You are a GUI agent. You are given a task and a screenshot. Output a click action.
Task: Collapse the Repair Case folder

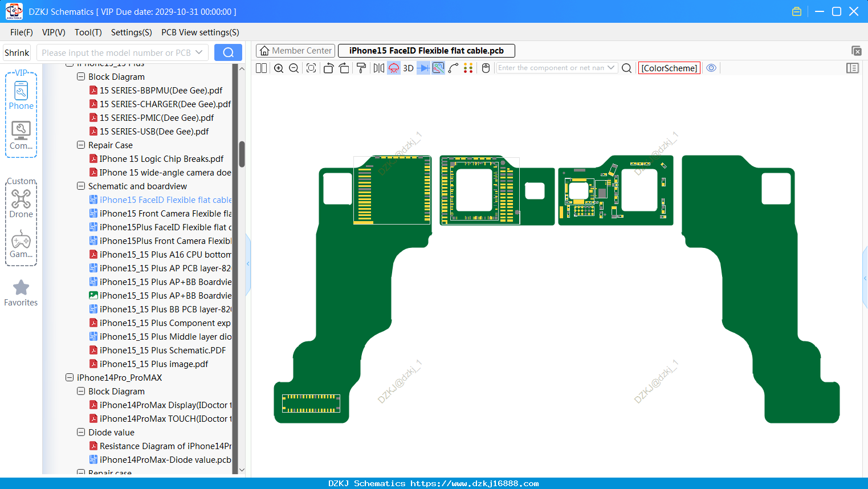pos(81,145)
